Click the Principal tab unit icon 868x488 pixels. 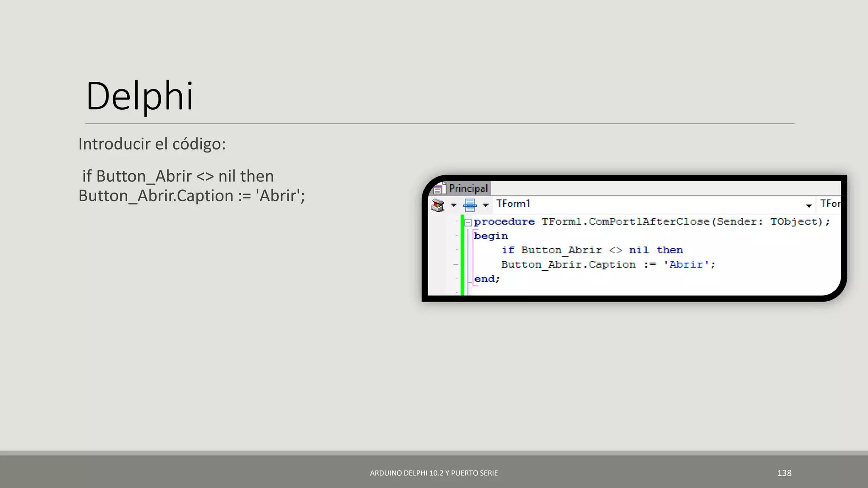click(x=440, y=189)
